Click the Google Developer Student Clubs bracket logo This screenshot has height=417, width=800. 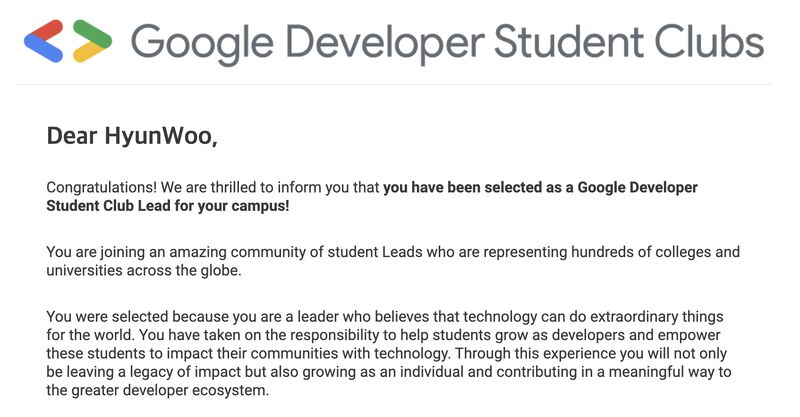pos(68,41)
